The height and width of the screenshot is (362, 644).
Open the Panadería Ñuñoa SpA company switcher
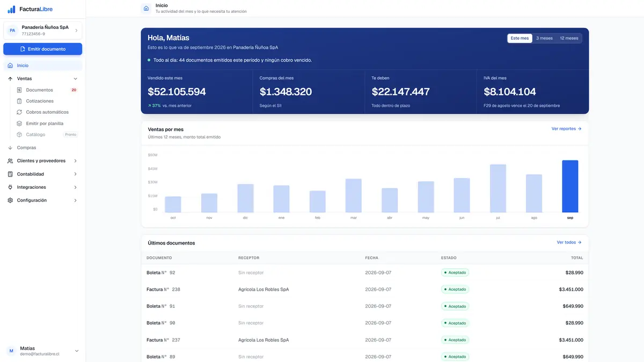coord(42,30)
